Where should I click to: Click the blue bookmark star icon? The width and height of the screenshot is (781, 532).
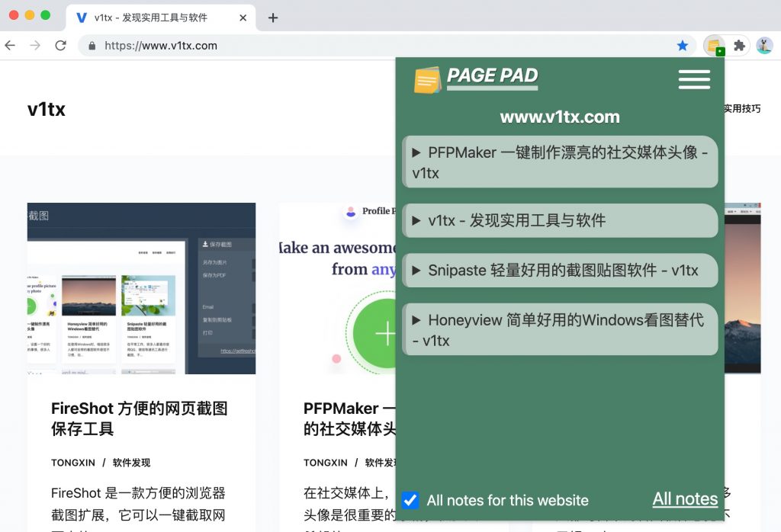pos(683,46)
